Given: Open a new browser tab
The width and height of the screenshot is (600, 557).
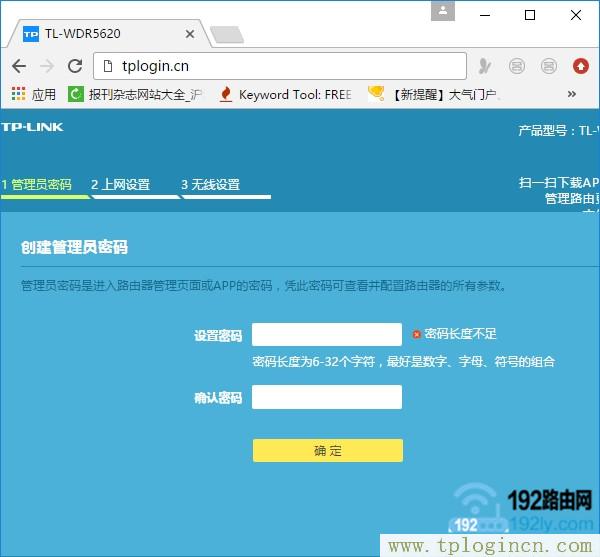Looking at the screenshot, I should [x=227, y=34].
